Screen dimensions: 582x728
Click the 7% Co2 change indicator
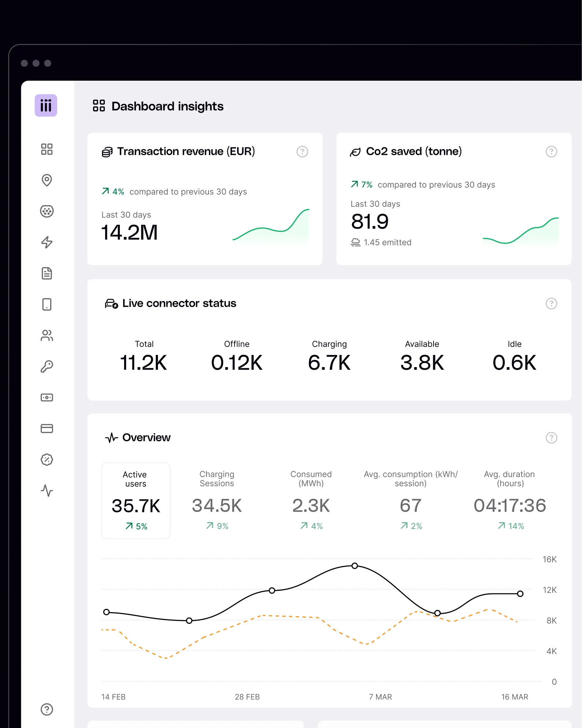(362, 184)
